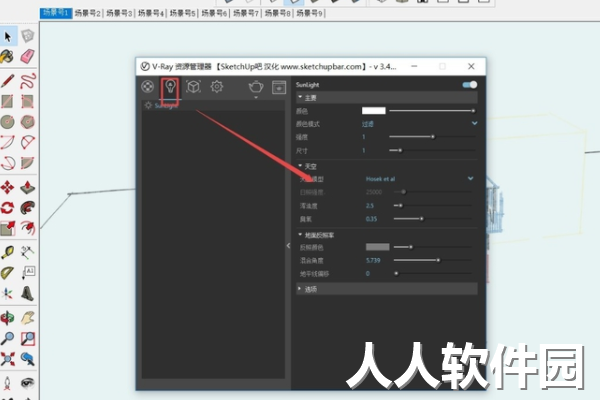Select the Zoom Window tool

tap(28, 338)
